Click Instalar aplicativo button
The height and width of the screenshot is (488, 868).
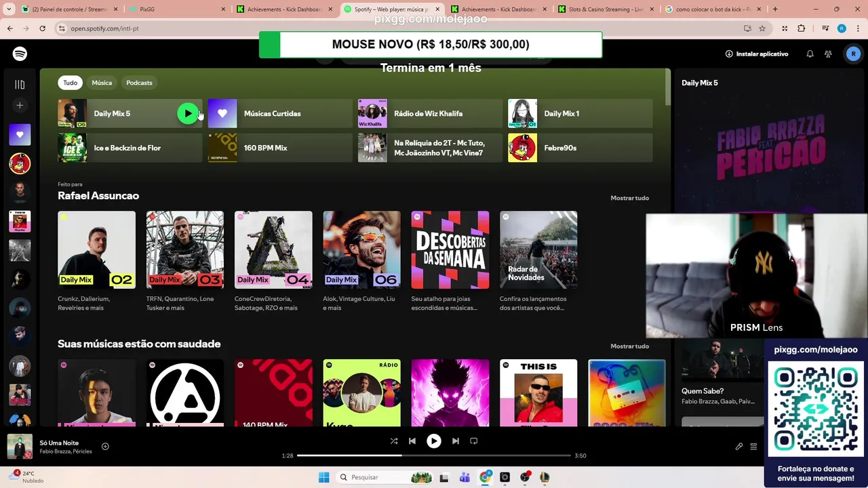757,54
